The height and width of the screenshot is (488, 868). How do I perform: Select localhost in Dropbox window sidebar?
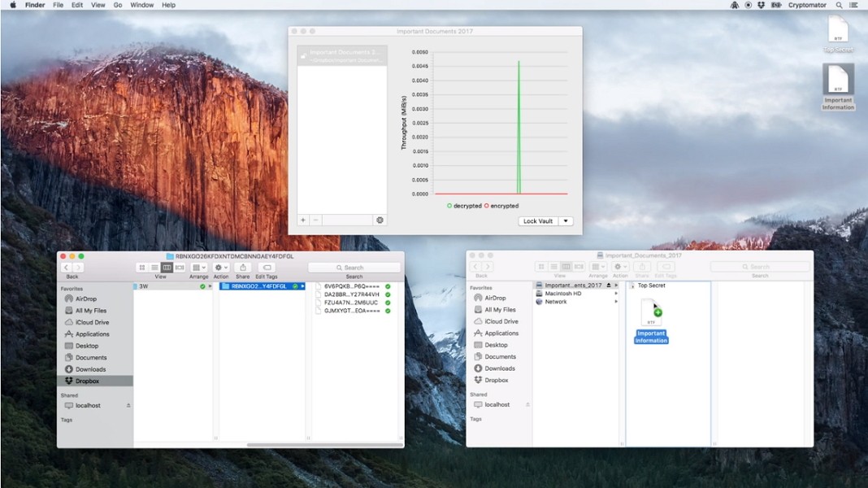coord(88,406)
